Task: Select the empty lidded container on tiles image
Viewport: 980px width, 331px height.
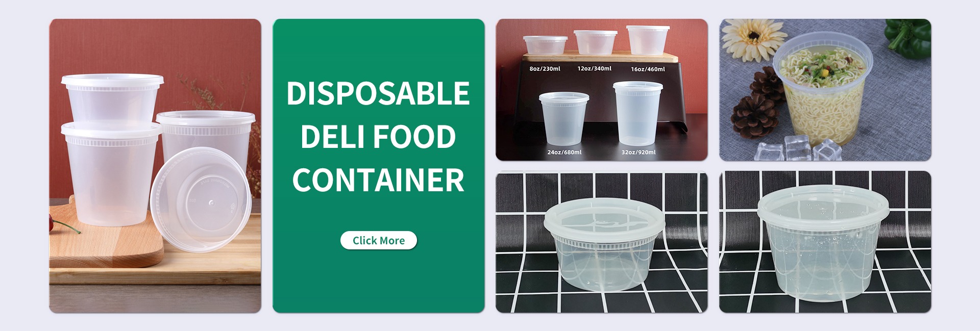Action: [x=602, y=242]
